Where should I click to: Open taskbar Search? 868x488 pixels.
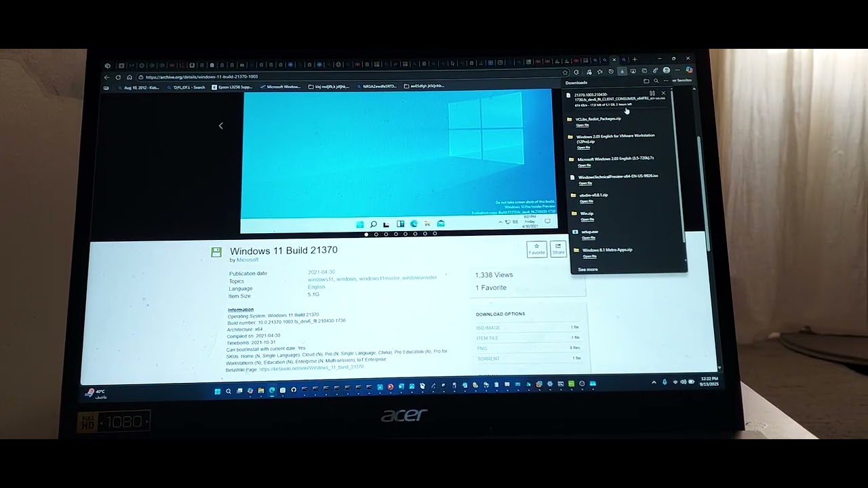coord(229,391)
